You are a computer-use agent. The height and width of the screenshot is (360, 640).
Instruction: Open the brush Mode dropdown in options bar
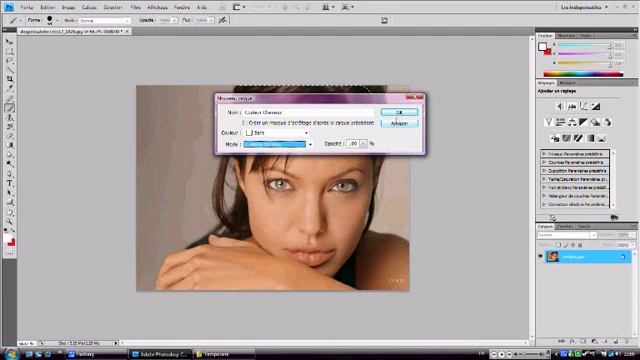coord(104,20)
